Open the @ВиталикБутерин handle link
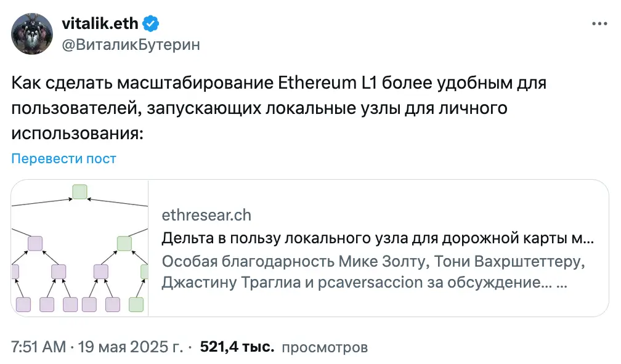Screen dimensions: 621x364 pos(131,44)
